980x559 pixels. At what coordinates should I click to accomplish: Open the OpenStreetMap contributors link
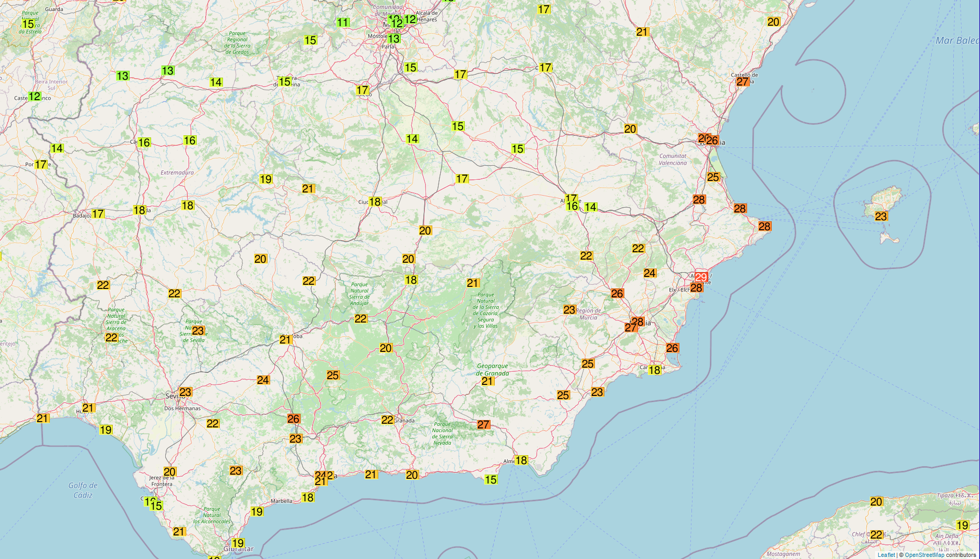coord(924,555)
